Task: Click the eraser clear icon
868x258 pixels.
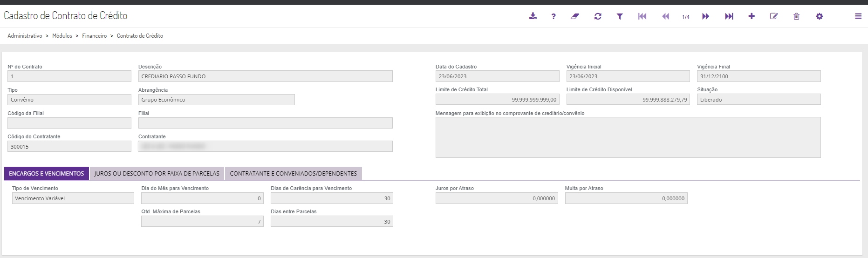Action: click(575, 16)
